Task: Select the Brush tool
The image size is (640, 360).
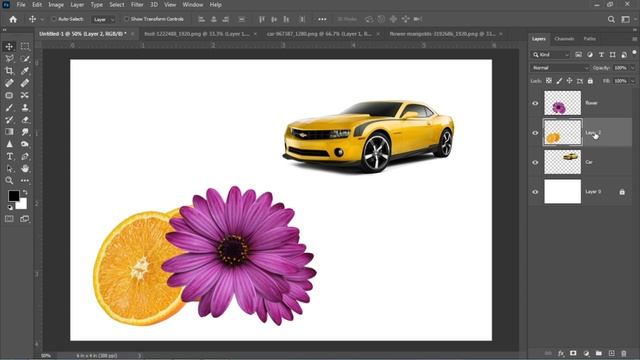Action: pos(9,107)
